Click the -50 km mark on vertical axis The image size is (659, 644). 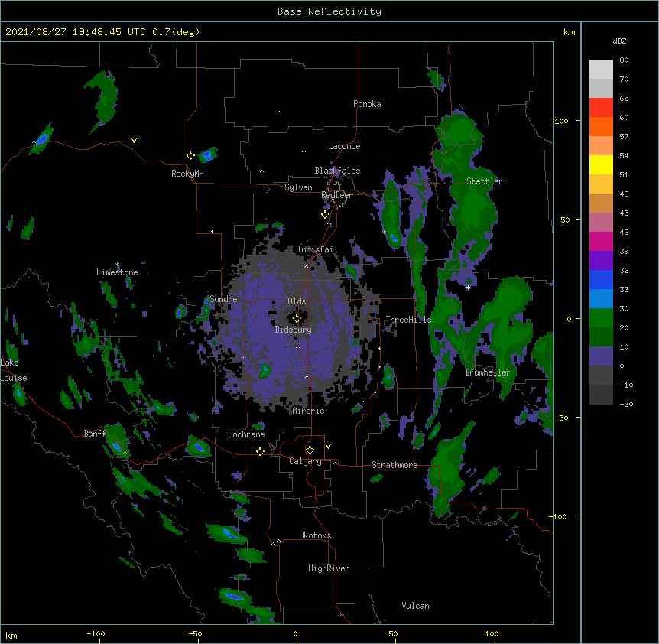pyautogui.click(x=561, y=418)
